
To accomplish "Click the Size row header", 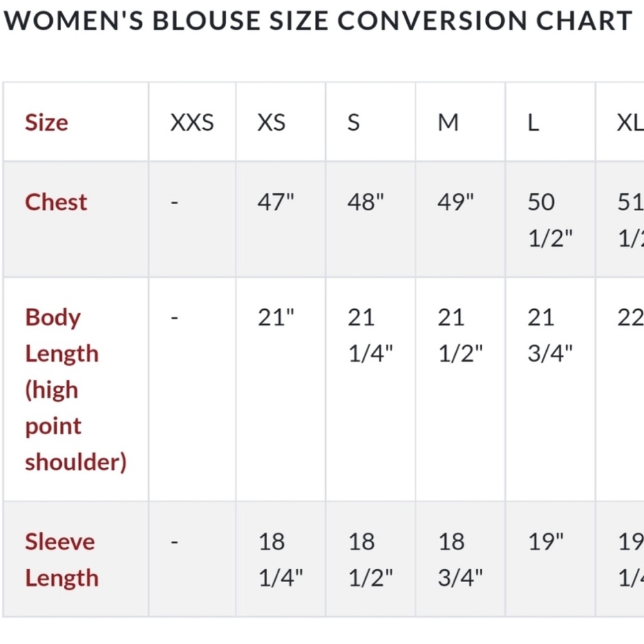I will point(46,122).
